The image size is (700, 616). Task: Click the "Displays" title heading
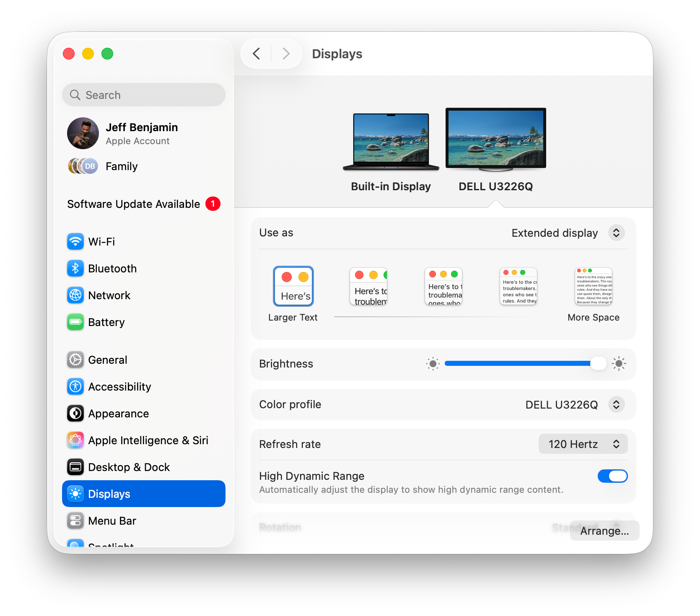tap(337, 54)
